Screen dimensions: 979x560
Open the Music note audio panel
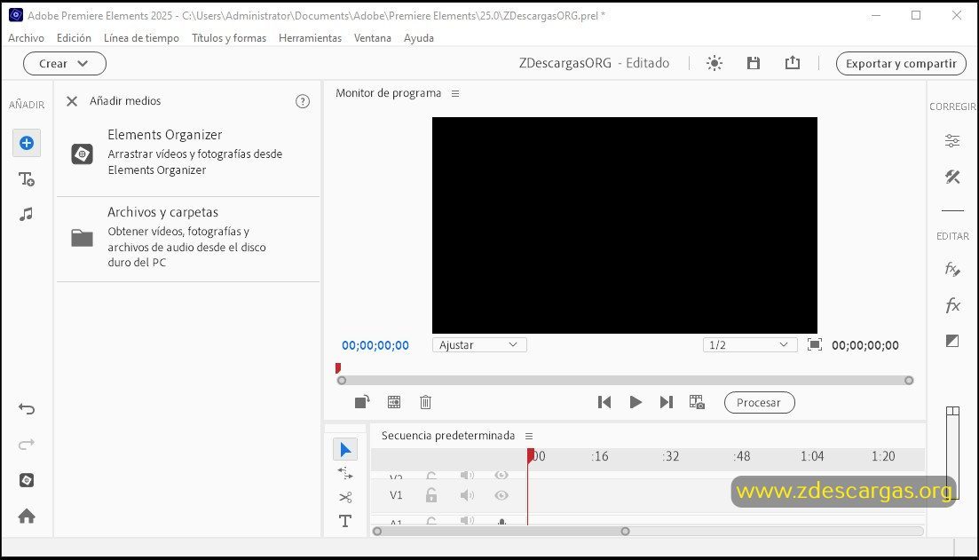point(27,214)
